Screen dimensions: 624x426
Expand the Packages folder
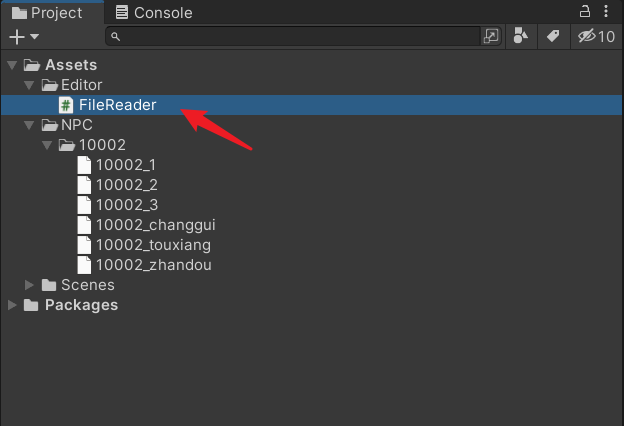12,305
